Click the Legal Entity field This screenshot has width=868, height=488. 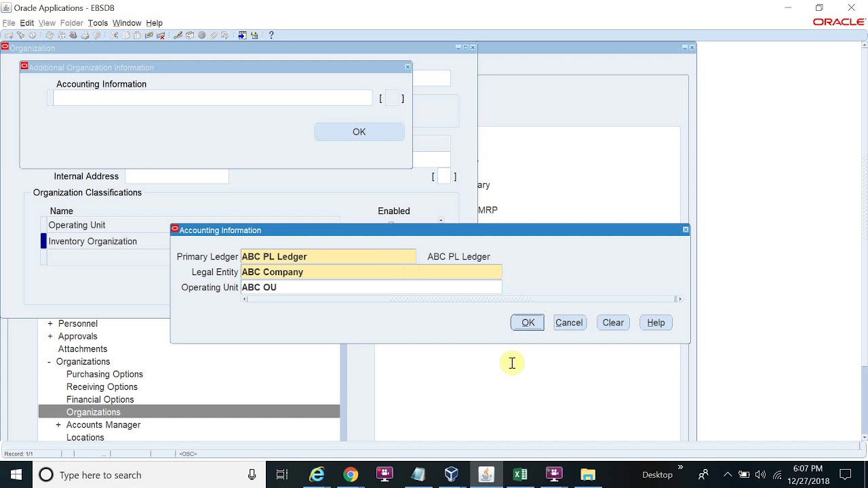(372, 272)
